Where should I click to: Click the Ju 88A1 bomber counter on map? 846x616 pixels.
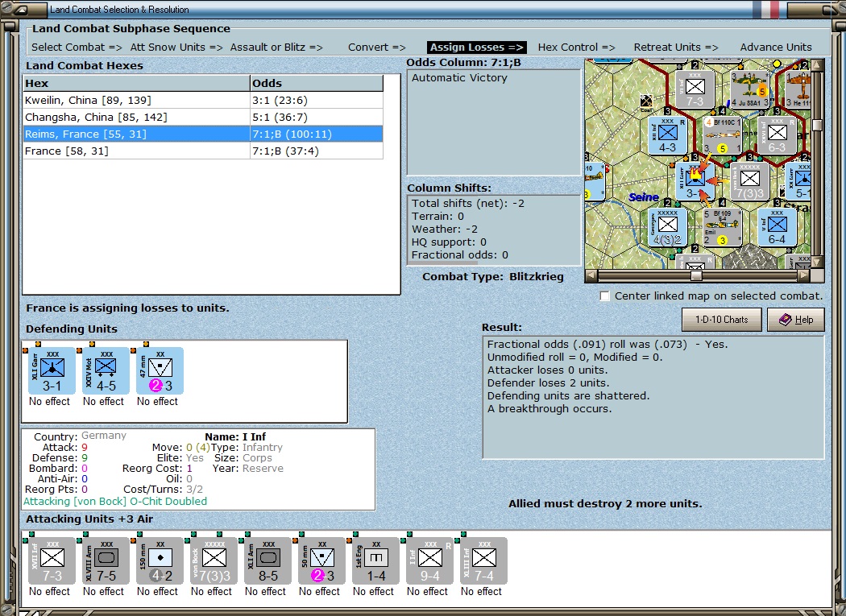click(x=749, y=89)
